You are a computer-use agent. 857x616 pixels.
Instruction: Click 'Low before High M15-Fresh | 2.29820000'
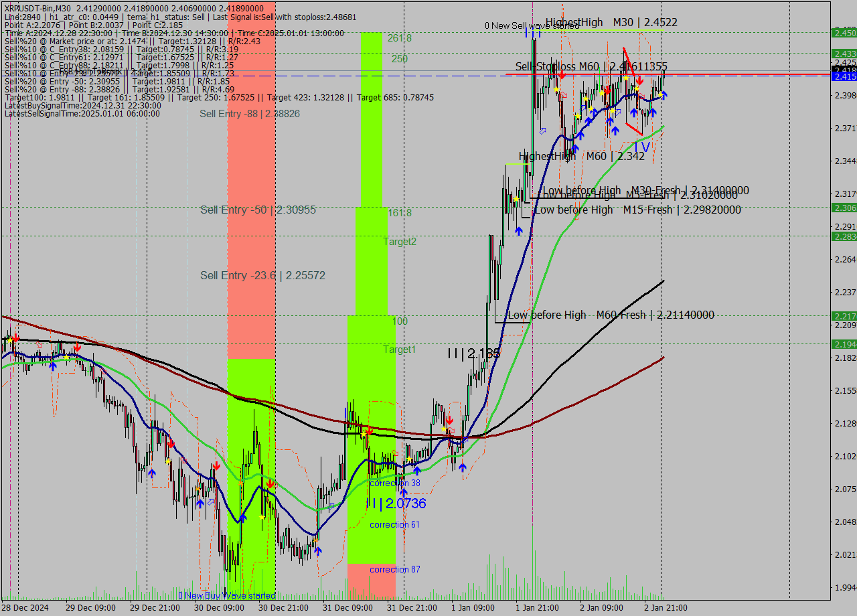click(x=637, y=210)
